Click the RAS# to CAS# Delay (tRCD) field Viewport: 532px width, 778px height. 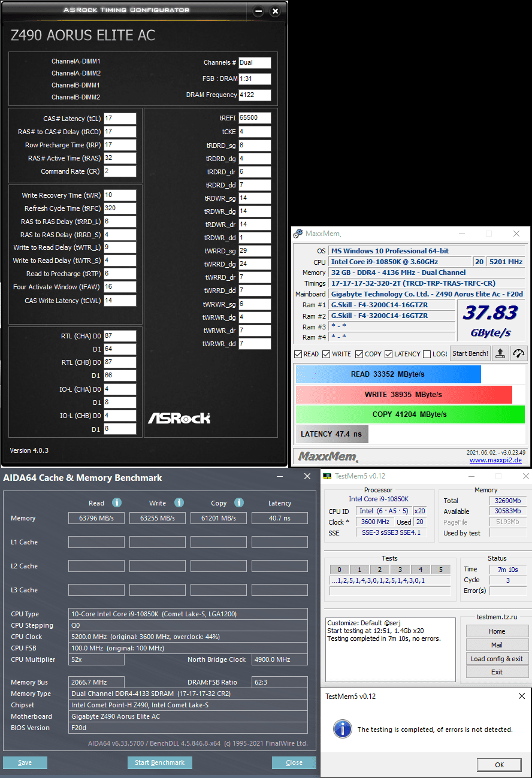pos(120,132)
